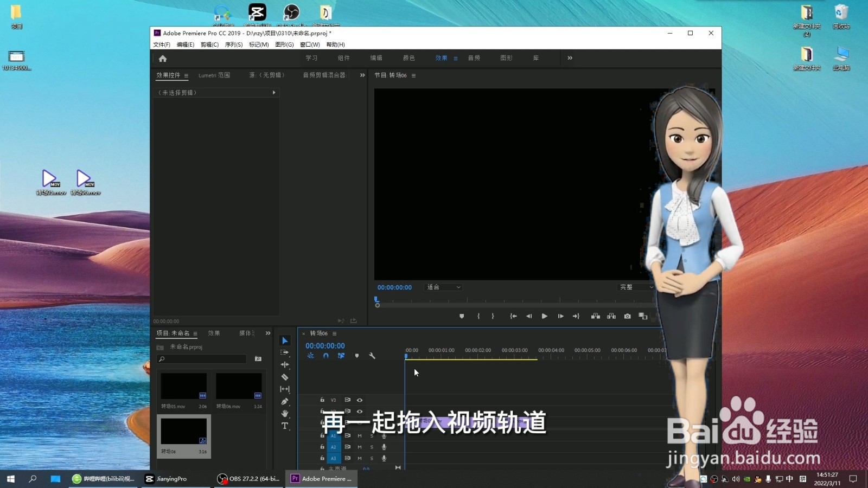The width and height of the screenshot is (868, 488).
Task: Open the 窗口(W) menu
Action: coord(308,44)
